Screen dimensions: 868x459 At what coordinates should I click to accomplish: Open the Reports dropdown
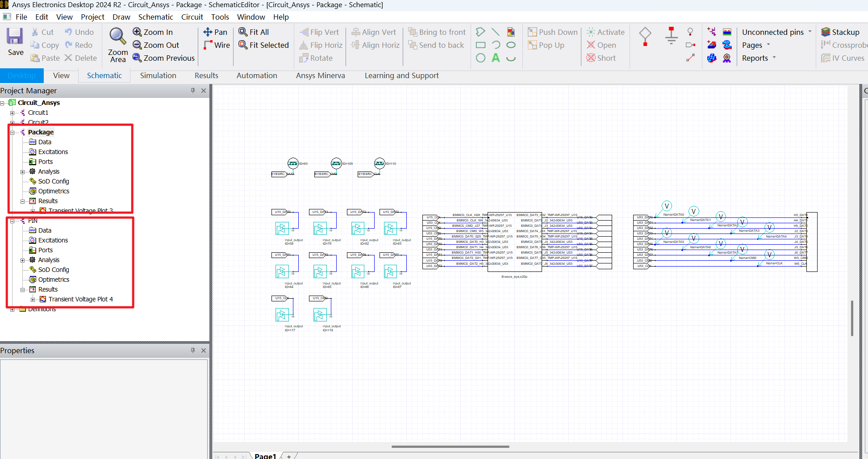coord(759,58)
